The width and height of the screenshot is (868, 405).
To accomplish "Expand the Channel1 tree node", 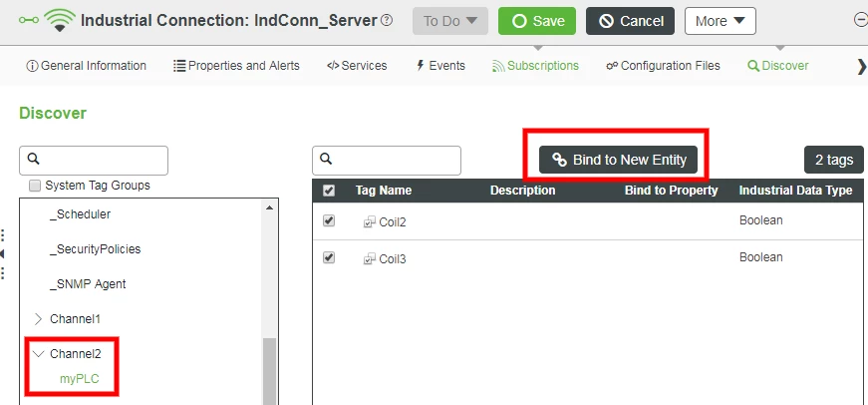I will tap(38, 319).
